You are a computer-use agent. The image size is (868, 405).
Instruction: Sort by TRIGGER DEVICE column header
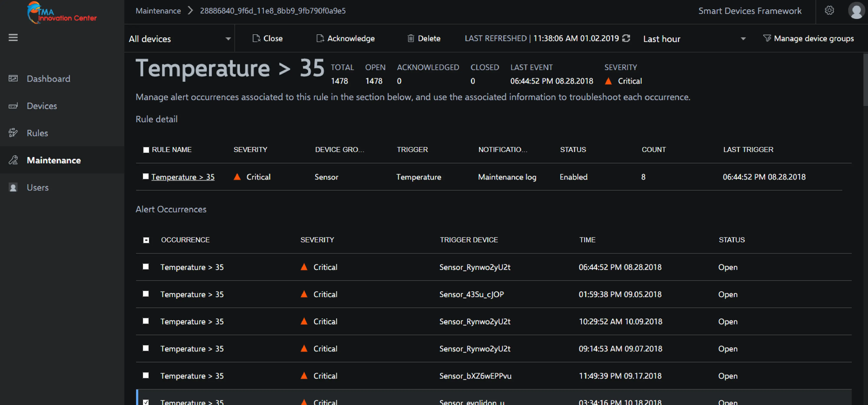pos(469,240)
